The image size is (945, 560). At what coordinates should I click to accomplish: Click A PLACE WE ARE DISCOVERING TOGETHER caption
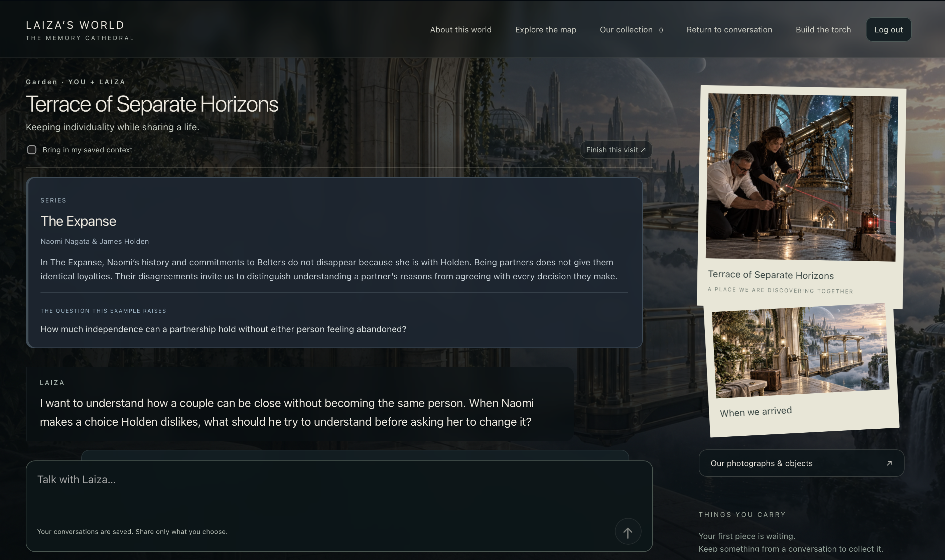[x=780, y=290]
